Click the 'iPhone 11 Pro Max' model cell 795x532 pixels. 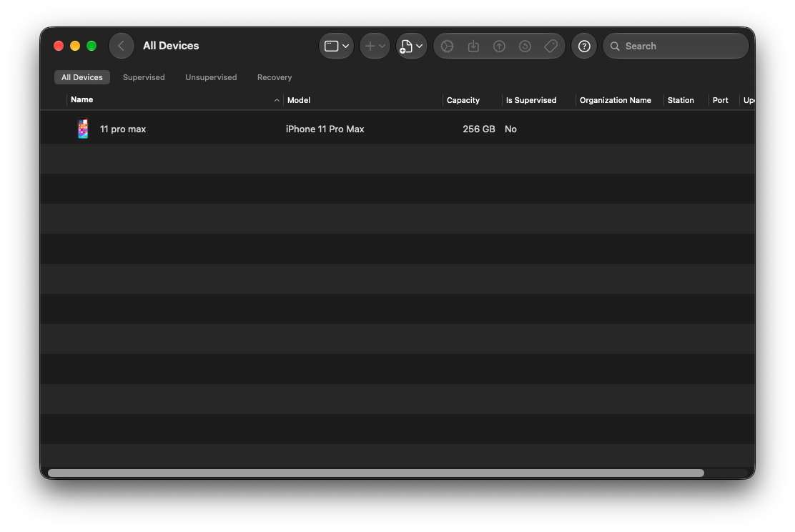[x=325, y=129]
